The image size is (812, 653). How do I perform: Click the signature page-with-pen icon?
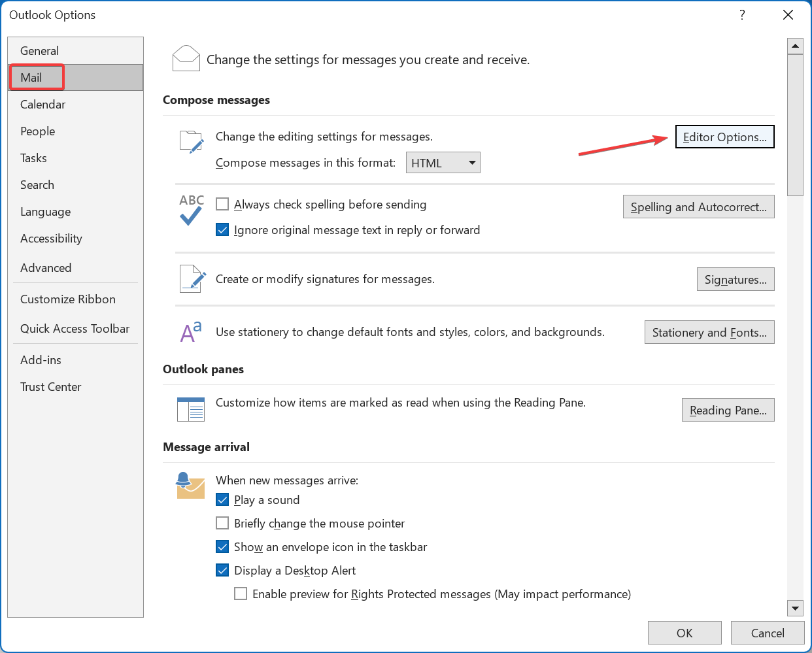(192, 279)
